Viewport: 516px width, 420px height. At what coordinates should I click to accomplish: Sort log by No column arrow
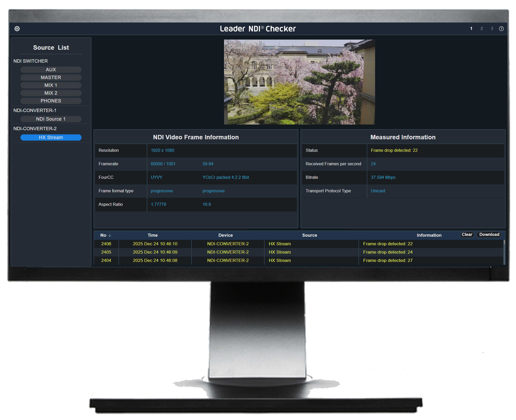tap(110, 235)
